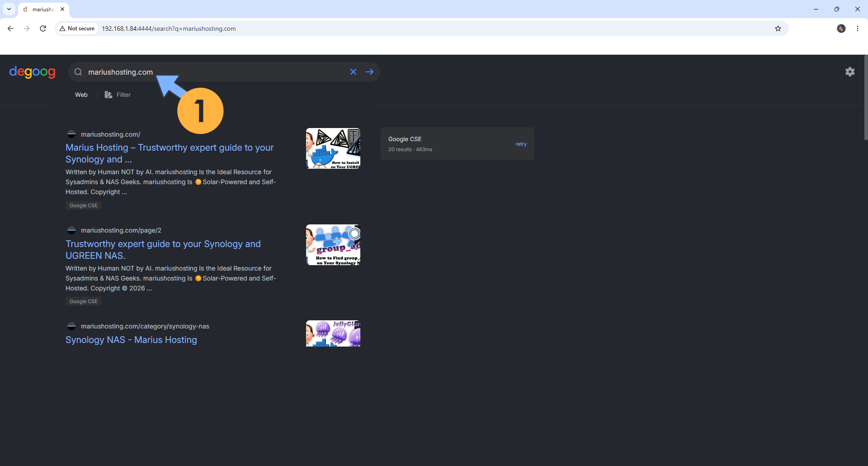Open degoog settings gear
Screen dimensions: 868x466
[x=850, y=71]
